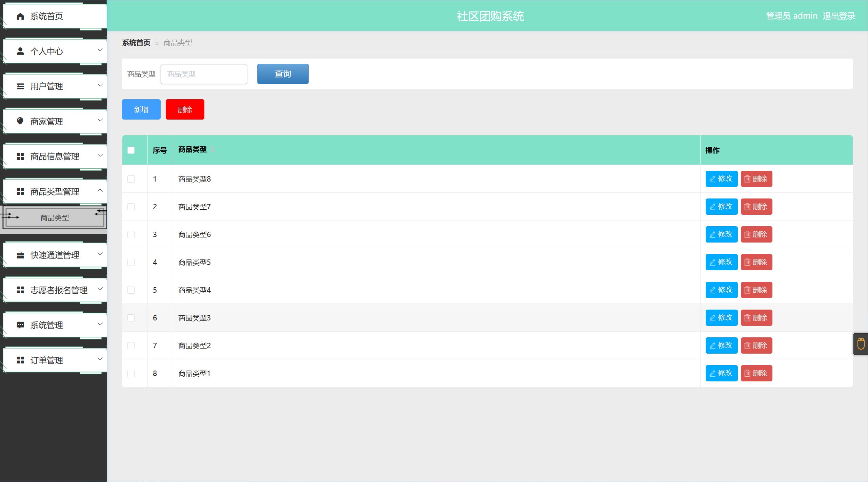Viewport: 868px width, 482px height.
Task: Collapse the 商品类型管理 menu chevron
Action: point(100,191)
